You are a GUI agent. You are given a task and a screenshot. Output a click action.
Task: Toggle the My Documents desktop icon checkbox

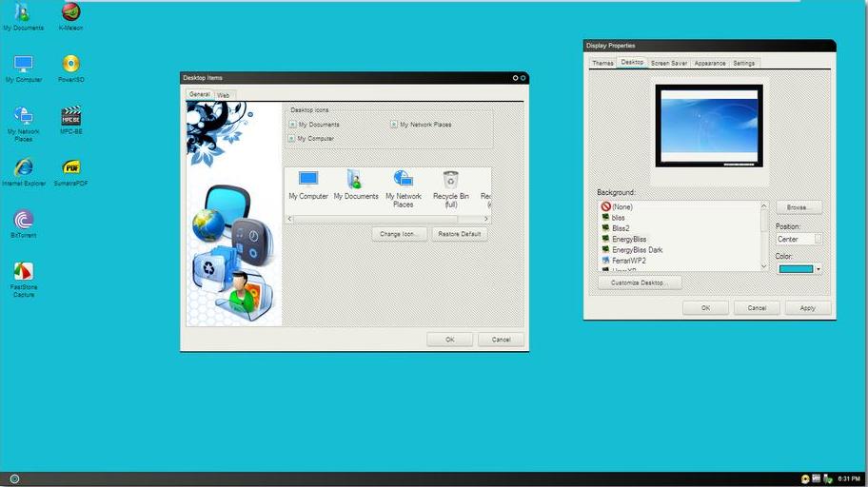click(x=293, y=125)
